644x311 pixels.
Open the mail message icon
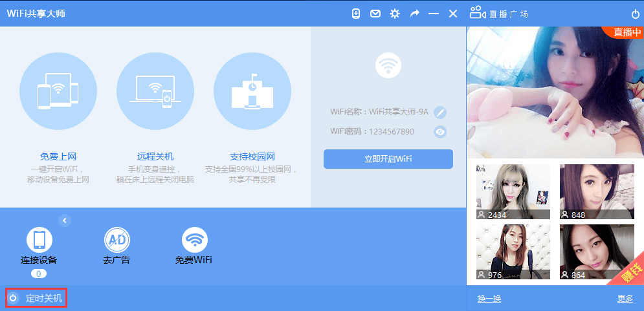(x=375, y=14)
